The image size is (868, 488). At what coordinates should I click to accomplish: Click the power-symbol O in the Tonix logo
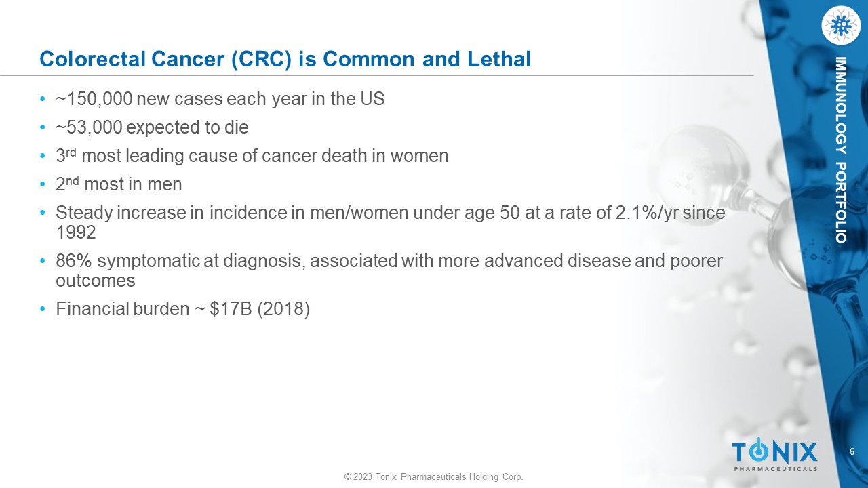coord(758,451)
